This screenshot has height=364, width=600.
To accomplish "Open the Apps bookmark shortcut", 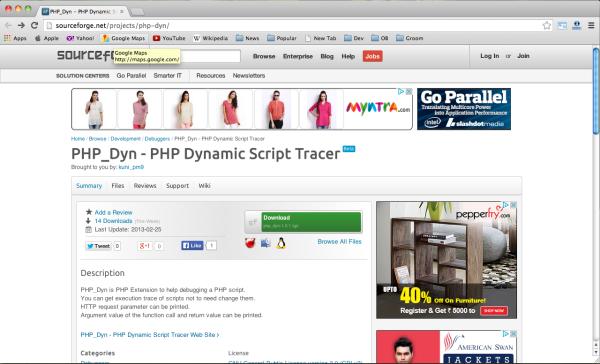I will point(15,38).
